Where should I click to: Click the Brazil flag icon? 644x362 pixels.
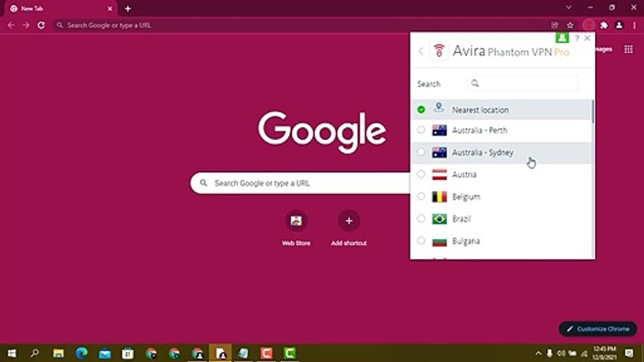point(439,219)
